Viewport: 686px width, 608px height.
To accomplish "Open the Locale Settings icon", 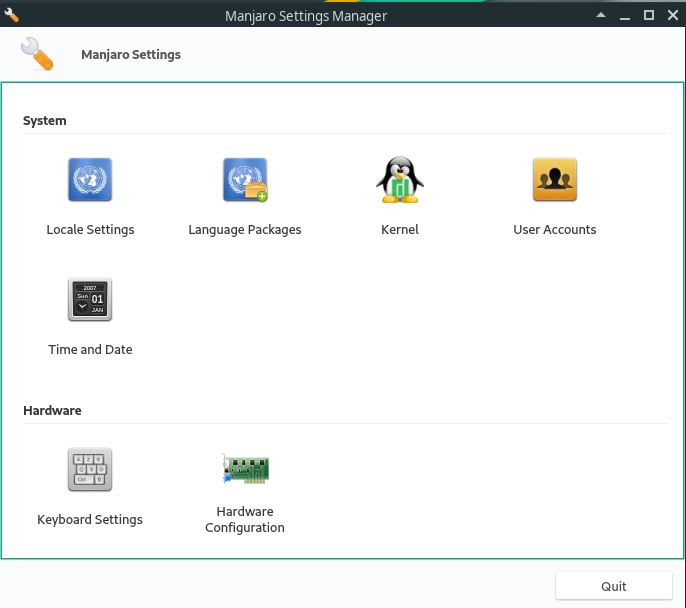I will point(90,179).
